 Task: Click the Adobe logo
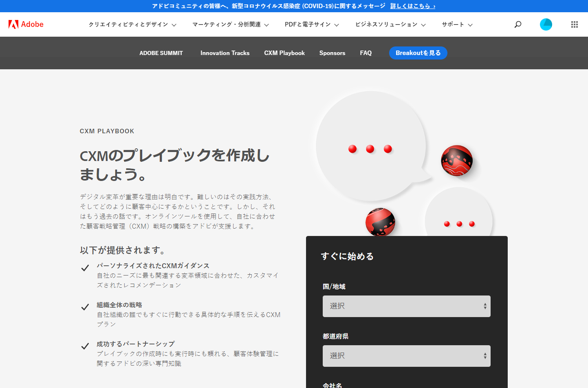[26, 24]
